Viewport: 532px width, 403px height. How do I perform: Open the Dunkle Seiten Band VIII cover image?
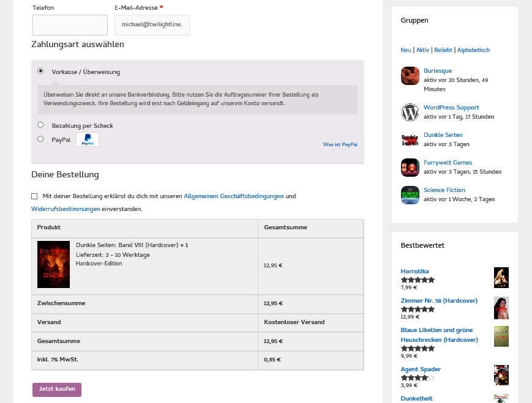coord(53,264)
